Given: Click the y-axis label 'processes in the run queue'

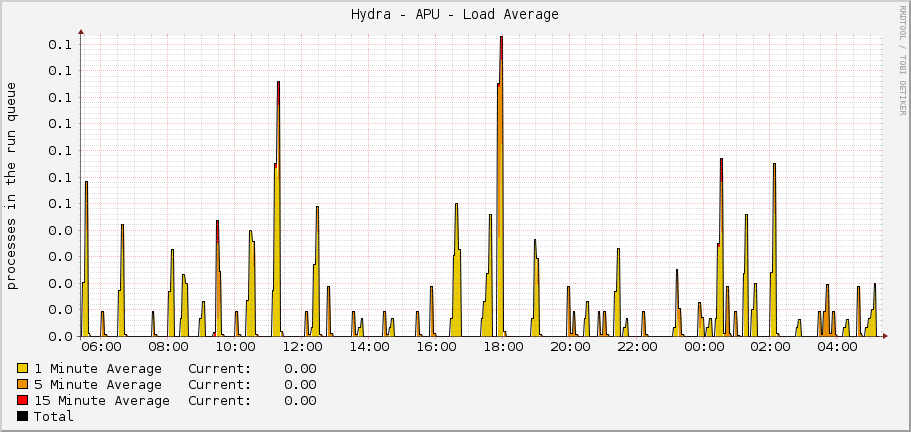Looking at the screenshot, I should click(x=12, y=186).
